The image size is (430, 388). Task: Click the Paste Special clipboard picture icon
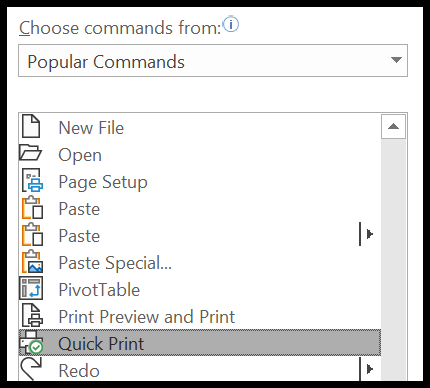[32, 261]
